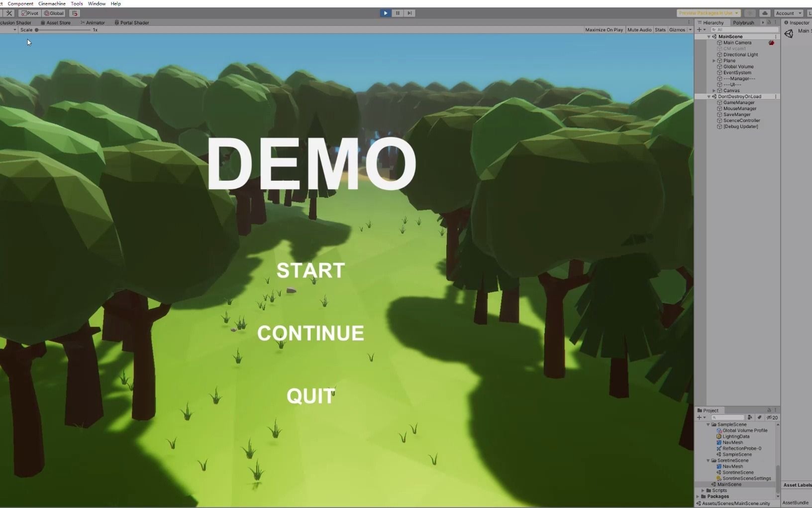Click the Maximize On Play button
This screenshot has width=812, height=508.
604,29
